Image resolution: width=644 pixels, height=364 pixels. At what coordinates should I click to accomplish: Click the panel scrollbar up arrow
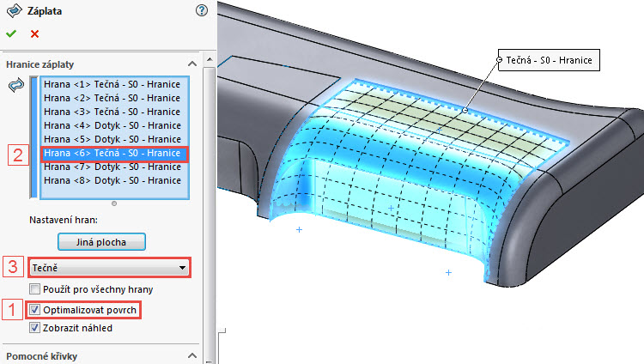pyautogui.click(x=210, y=59)
